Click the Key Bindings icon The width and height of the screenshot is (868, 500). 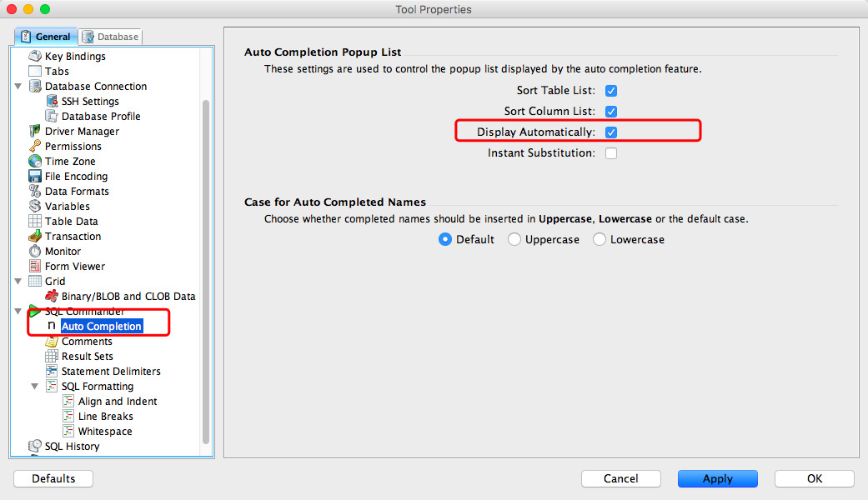35,56
